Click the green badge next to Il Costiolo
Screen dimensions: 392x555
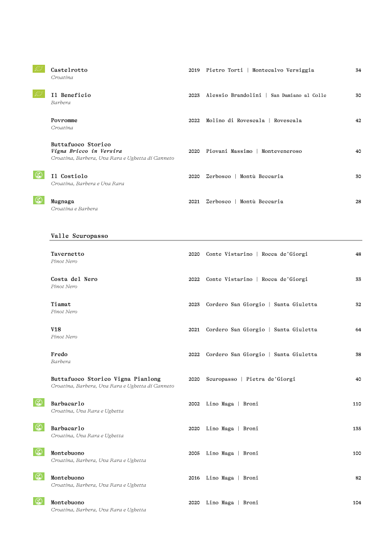tap(39, 175)
